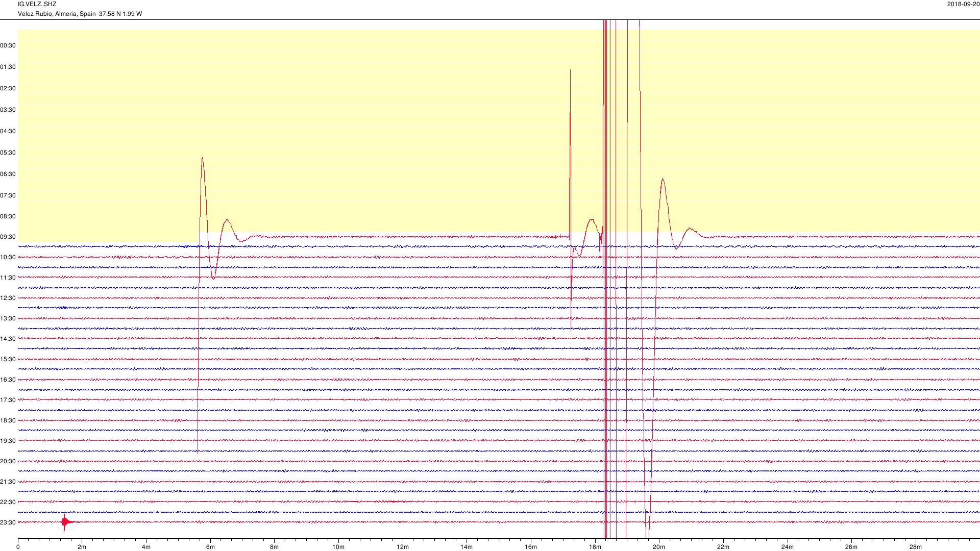980x551 pixels.
Task: Click the 18m axis label
Action: (x=595, y=547)
